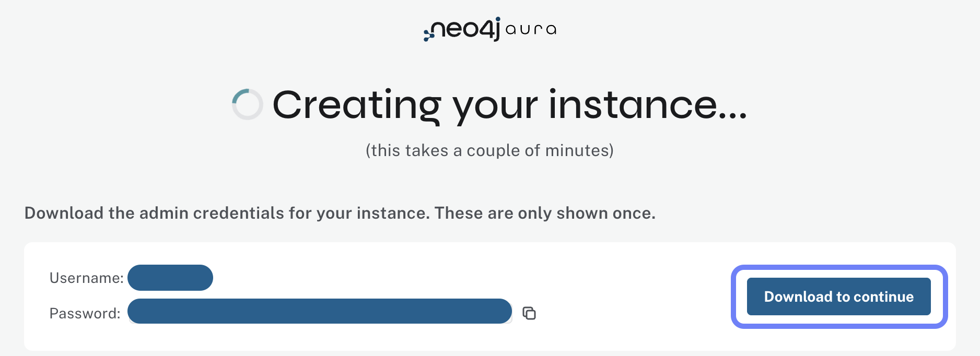Click the Neo4j molecule dots logo icon
Screen dimensions: 980x356
point(428,34)
